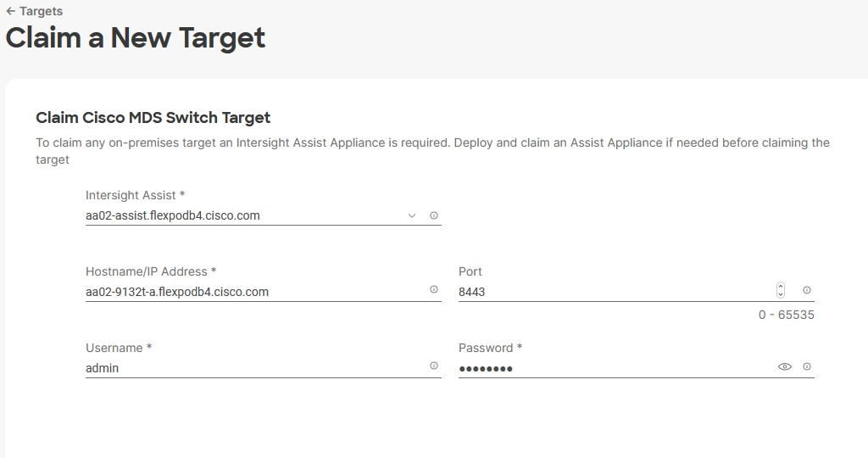The width and height of the screenshot is (868, 458).
Task: Click the 'Claim Cisco MDS Switch Target' heading
Action: [x=153, y=118]
